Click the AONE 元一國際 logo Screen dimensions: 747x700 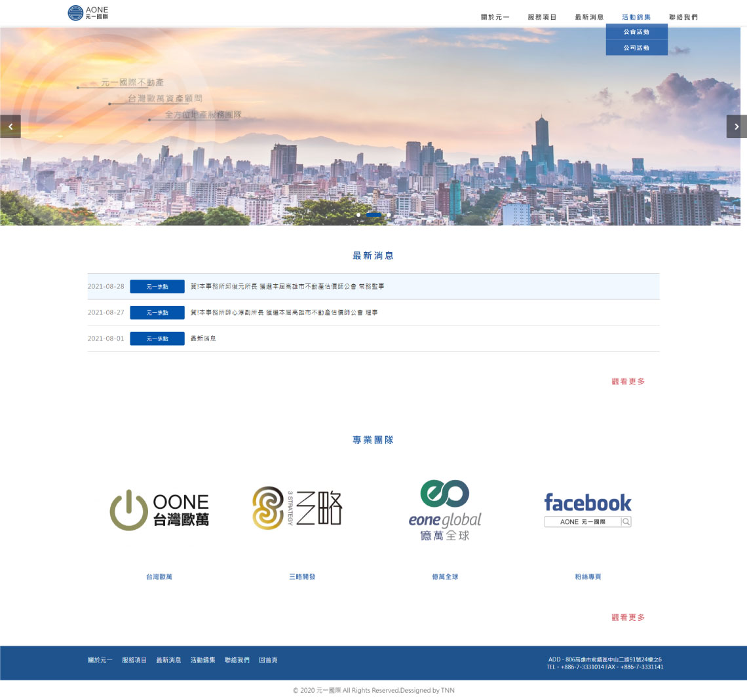[88, 13]
